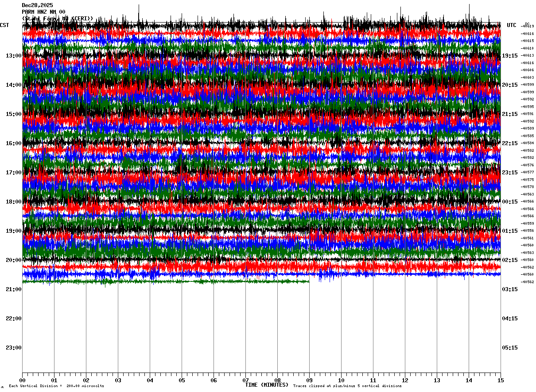Click minute 03 on the time axis
536x392 pixels.
(x=118, y=380)
